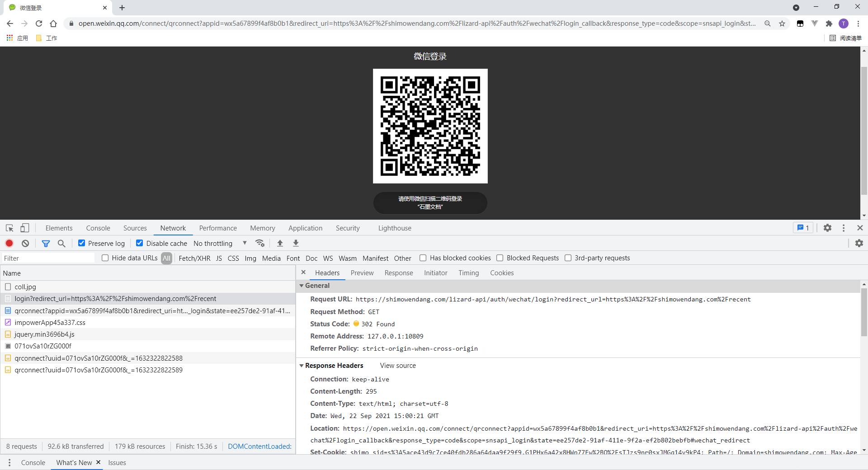Bookmark this page with the star icon
This screenshot has height=470, width=868.
click(x=782, y=23)
